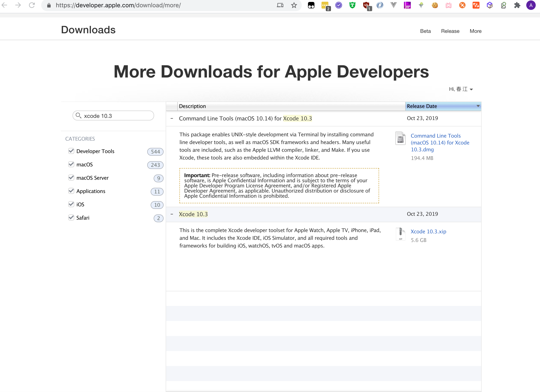The image size is (540, 392).
Task: Open the cookie editor extension icon
Action: pyautogui.click(x=435, y=5)
